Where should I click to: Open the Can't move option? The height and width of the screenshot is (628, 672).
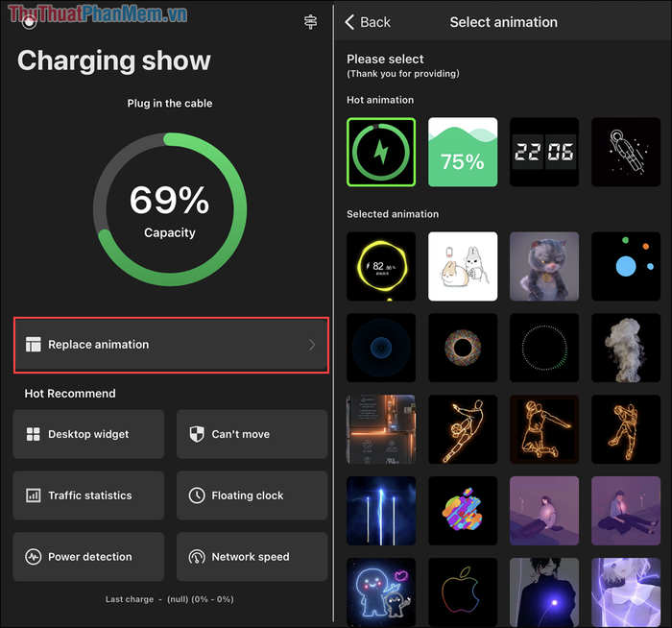pyautogui.click(x=252, y=434)
